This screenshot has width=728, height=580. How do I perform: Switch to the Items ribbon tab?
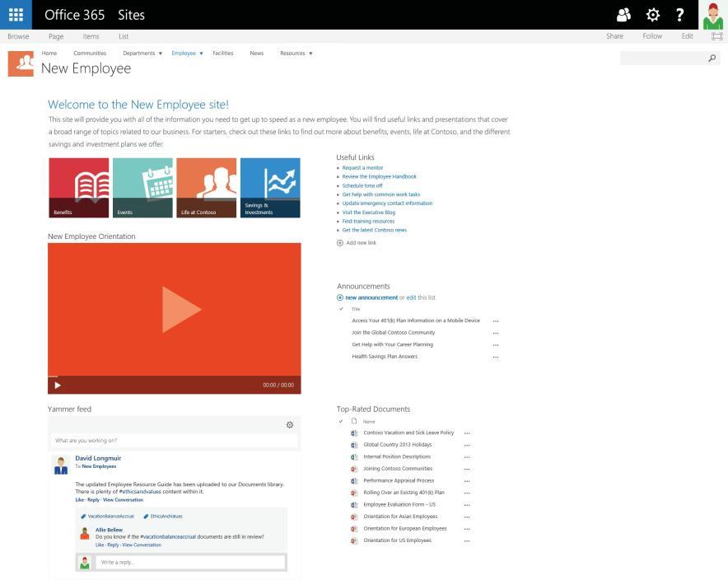(91, 36)
